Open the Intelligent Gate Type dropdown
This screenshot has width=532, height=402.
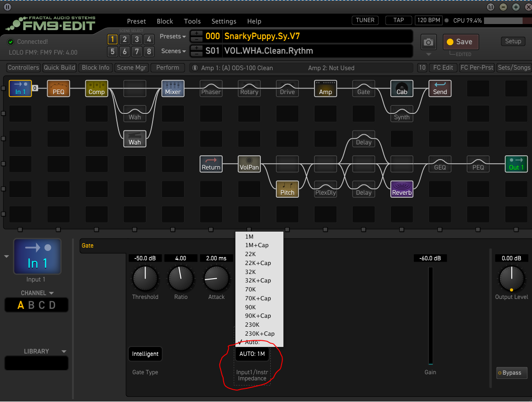(145, 354)
